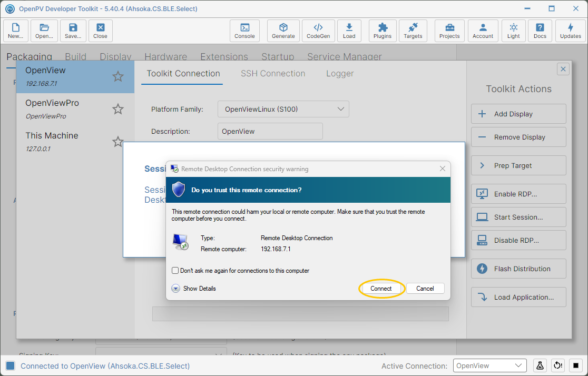This screenshot has width=588, height=376.
Task: Switch to the SSH Connection tab
Action: point(272,74)
